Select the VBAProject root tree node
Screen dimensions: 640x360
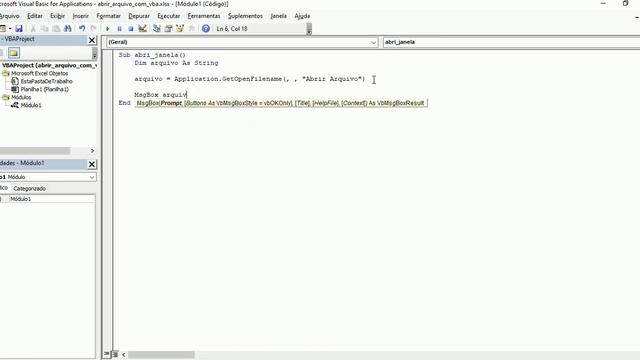pyautogui.click(x=49, y=65)
